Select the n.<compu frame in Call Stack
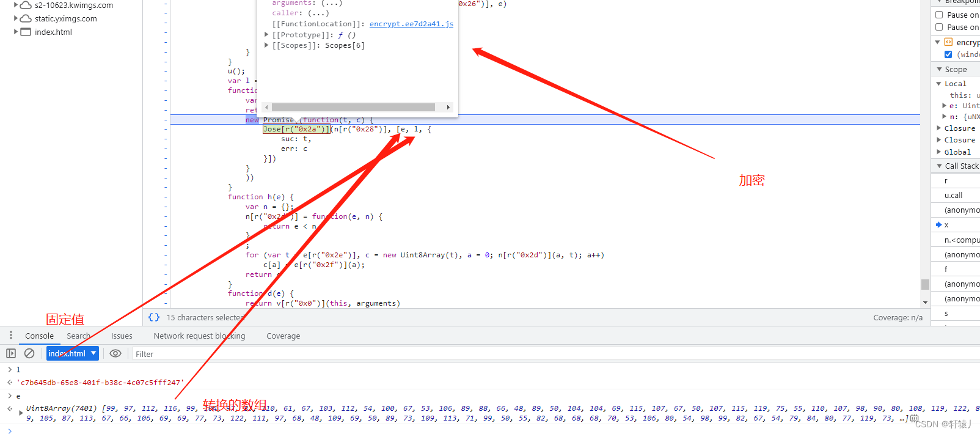The image size is (980, 434). (x=956, y=240)
